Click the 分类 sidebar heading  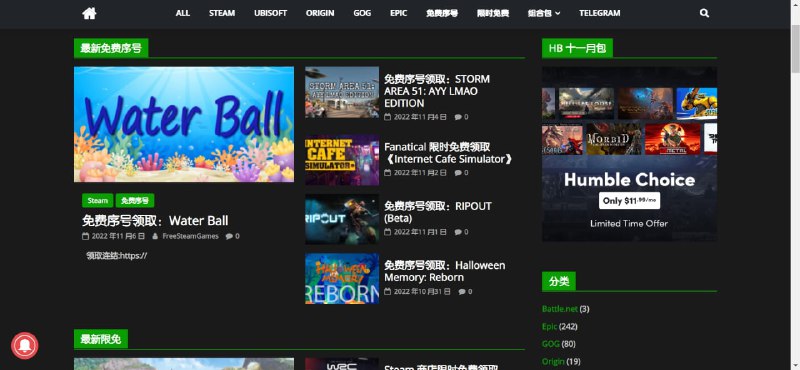click(x=559, y=281)
